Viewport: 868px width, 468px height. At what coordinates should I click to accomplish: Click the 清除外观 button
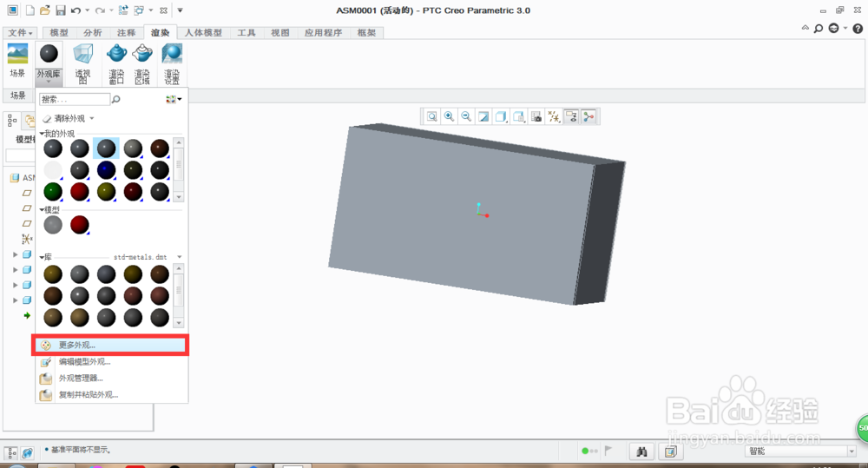coord(64,118)
